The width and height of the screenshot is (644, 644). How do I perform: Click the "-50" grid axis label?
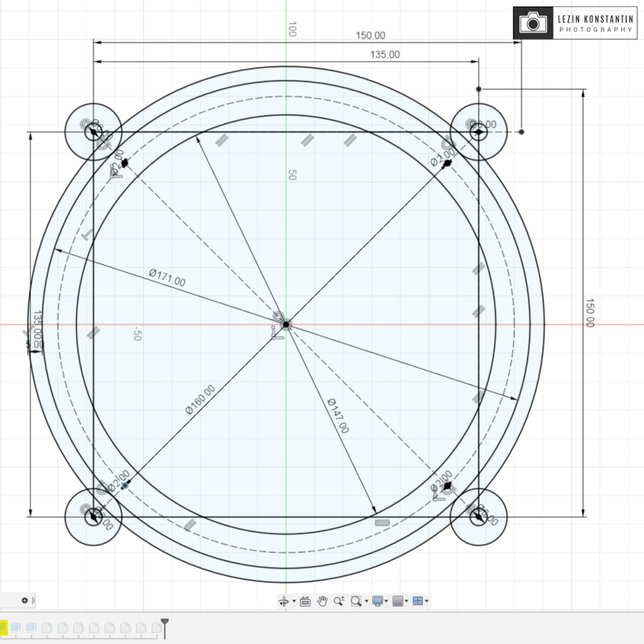click(137, 334)
